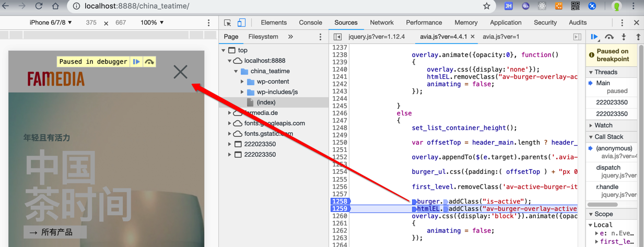Open the jquery.js?ver=1.12.4 file tab

[x=377, y=37]
